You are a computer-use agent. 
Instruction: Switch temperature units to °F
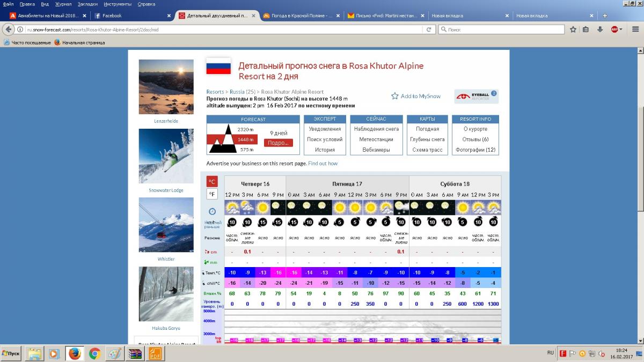212,194
